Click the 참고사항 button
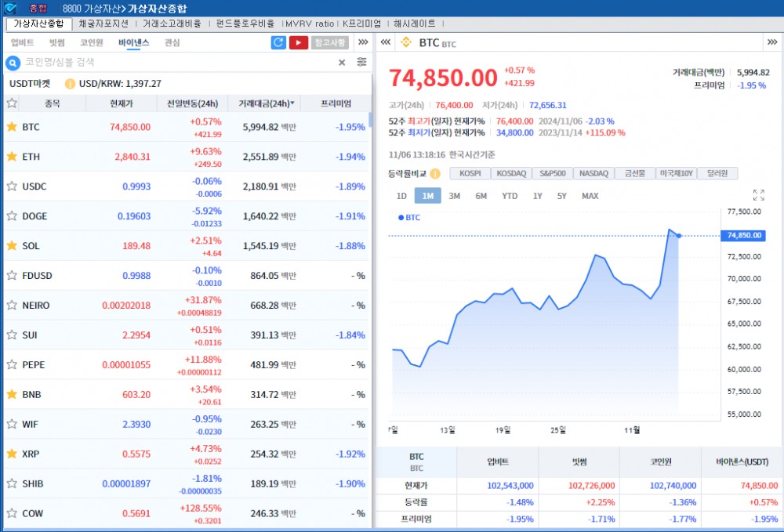 click(x=330, y=42)
